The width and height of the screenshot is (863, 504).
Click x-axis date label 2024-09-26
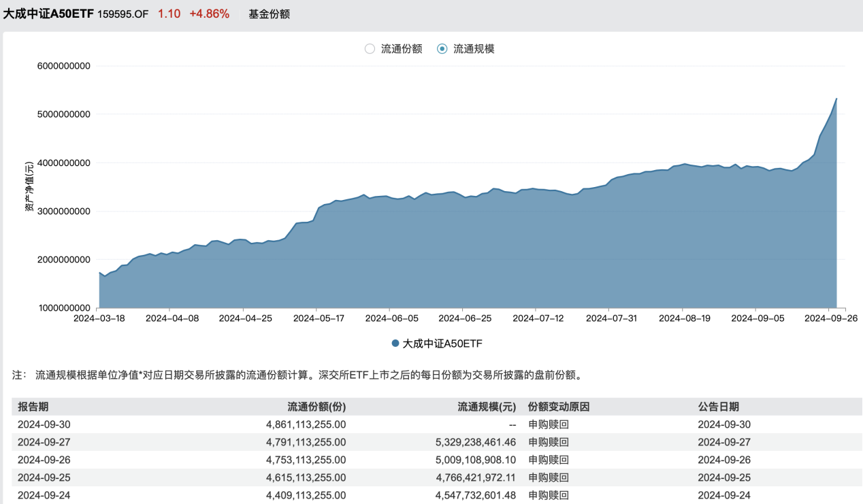tap(830, 318)
